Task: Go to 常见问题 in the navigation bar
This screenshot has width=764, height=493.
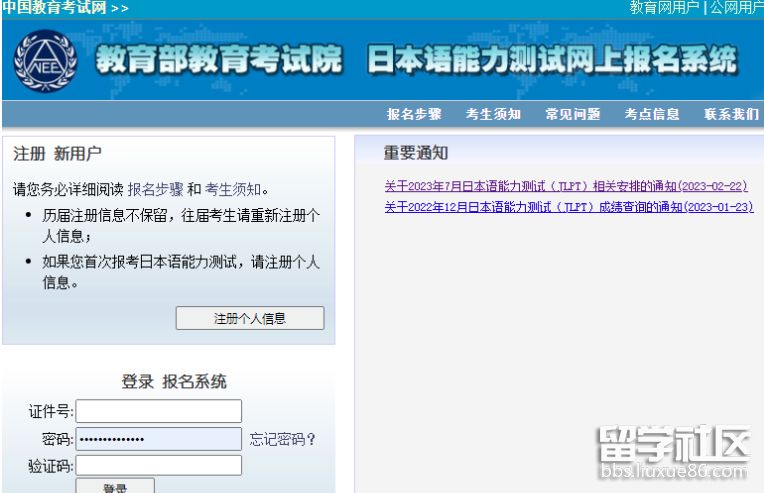Action: 573,114
